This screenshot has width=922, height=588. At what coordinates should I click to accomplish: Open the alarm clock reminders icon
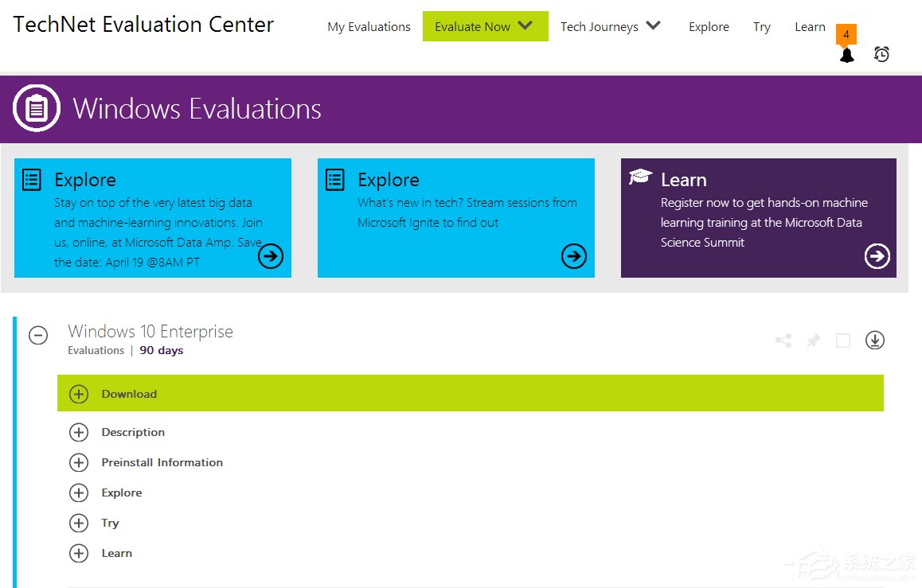(x=881, y=54)
